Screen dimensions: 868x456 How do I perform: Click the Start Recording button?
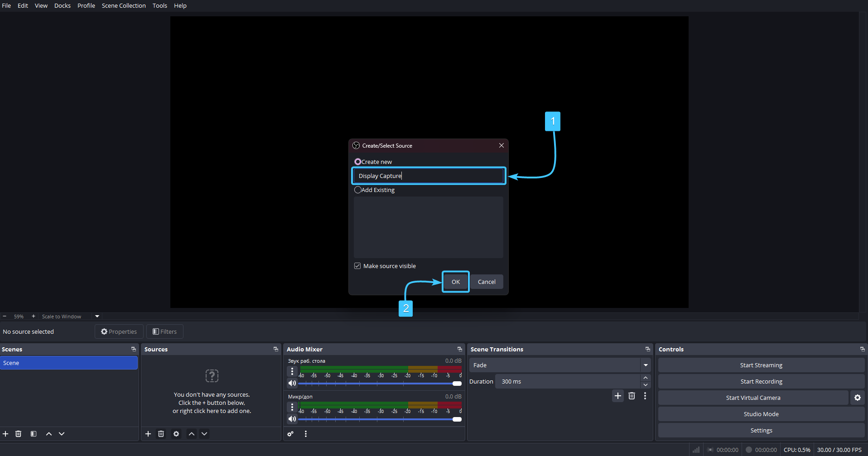tap(761, 381)
